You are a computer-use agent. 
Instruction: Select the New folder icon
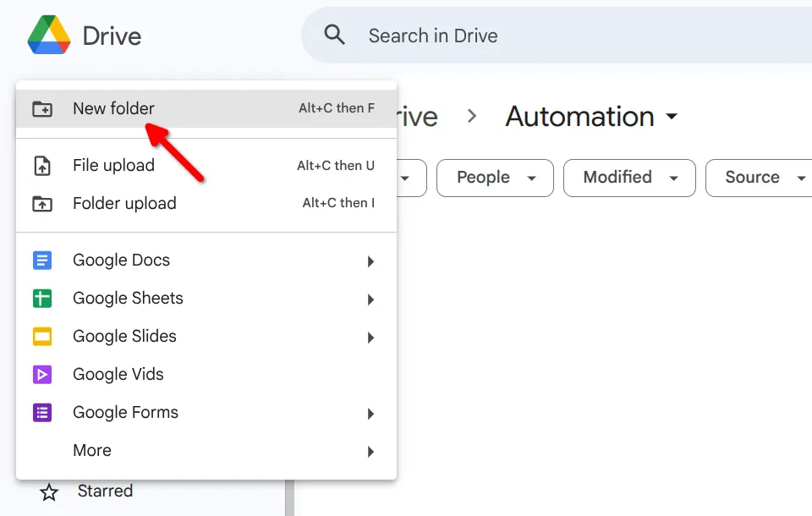tap(43, 108)
